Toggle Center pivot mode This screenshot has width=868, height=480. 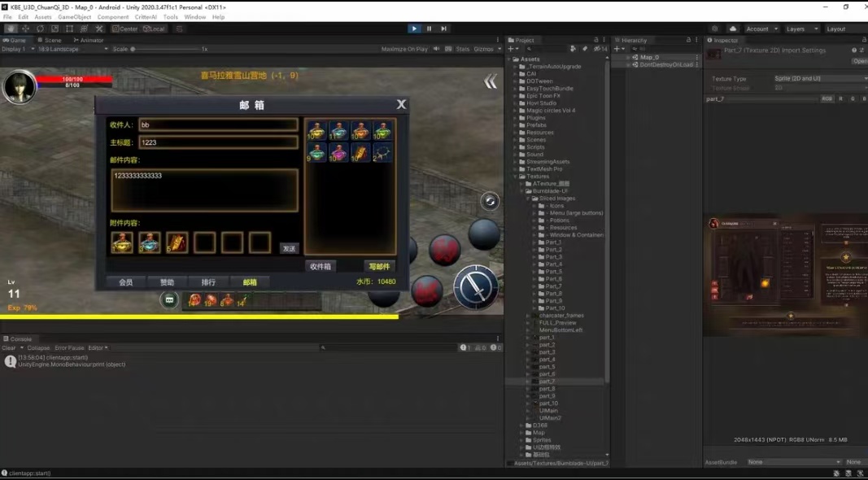tap(125, 28)
